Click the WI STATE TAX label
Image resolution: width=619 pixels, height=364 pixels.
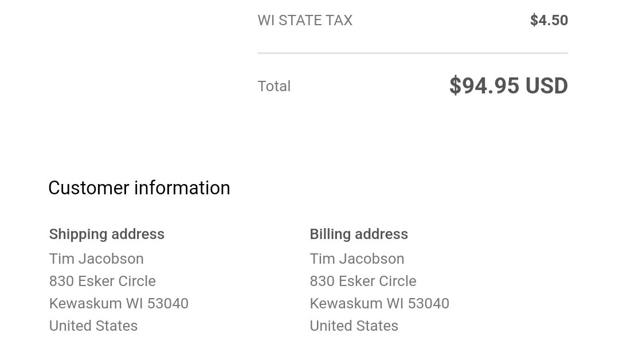click(305, 20)
